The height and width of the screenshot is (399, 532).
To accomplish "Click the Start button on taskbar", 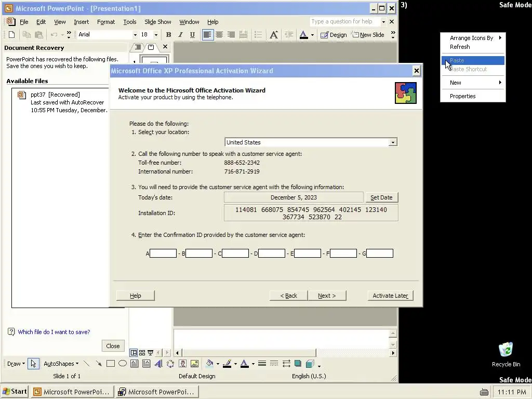I will tap(15, 392).
